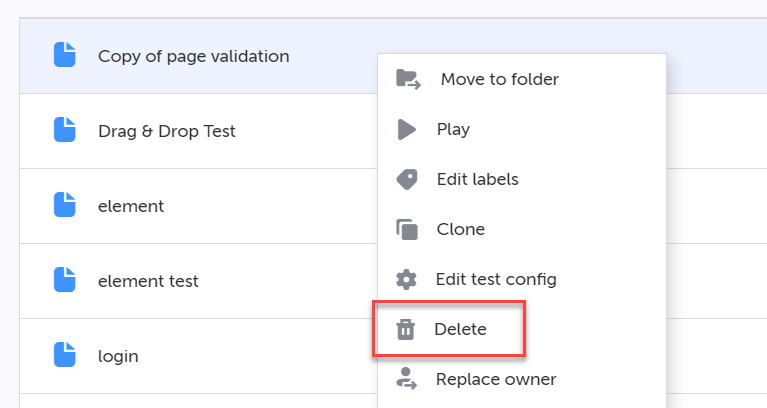Click the Clone copy icon
Image resolution: width=767 pixels, height=408 pixels.
(407, 229)
